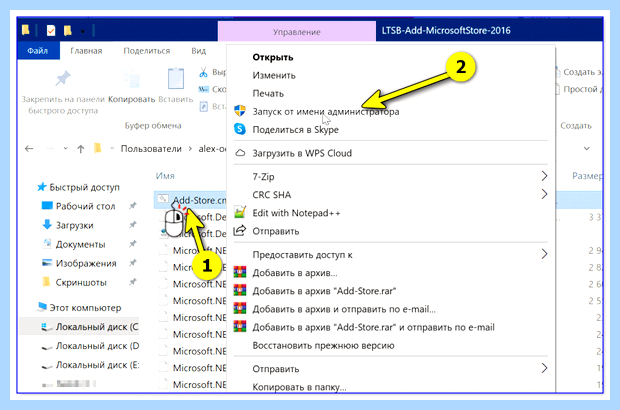Viewport: 620px width, 410px height.
Task: Open Загрузки folder in sidebar
Action: [x=74, y=225]
